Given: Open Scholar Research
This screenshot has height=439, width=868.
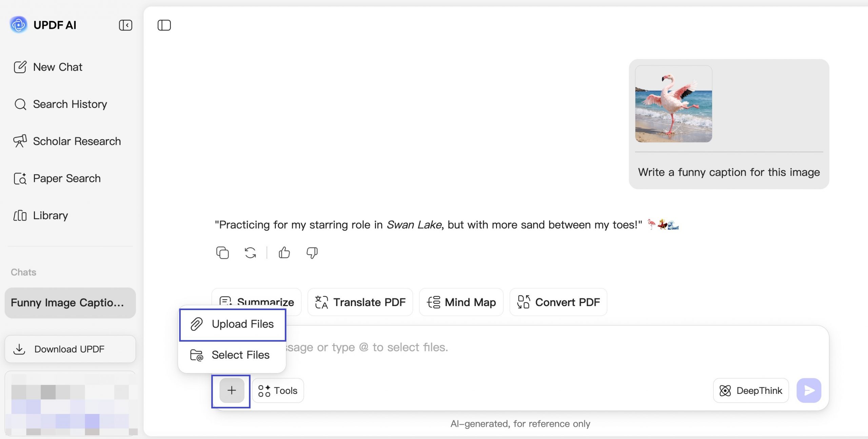Looking at the screenshot, I should pos(67,141).
